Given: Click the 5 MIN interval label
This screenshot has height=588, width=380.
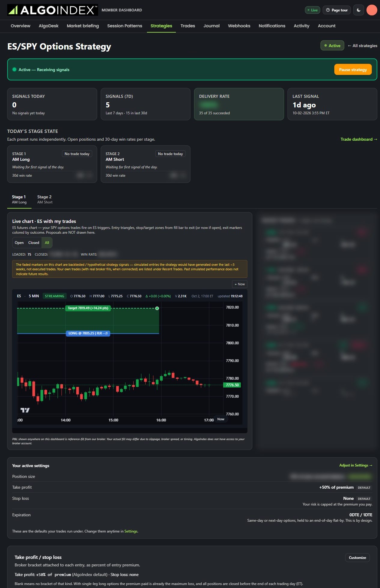Looking at the screenshot, I should pos(34,296).
